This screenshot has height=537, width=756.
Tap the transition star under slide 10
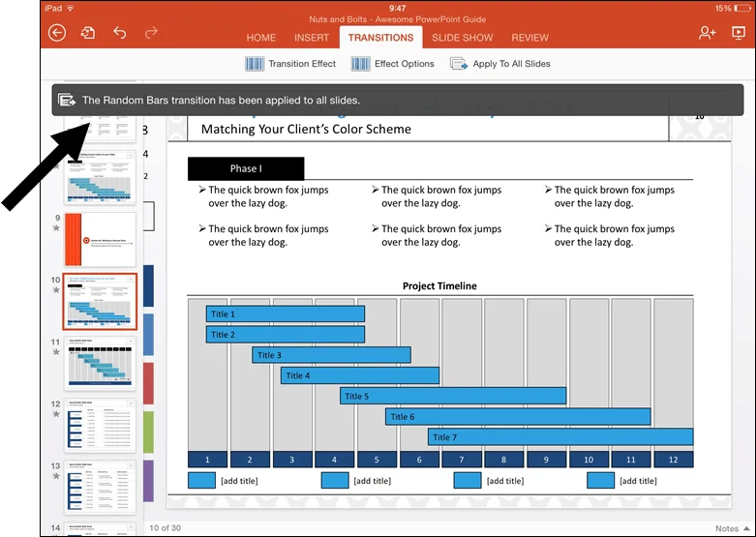pos(56,290)
